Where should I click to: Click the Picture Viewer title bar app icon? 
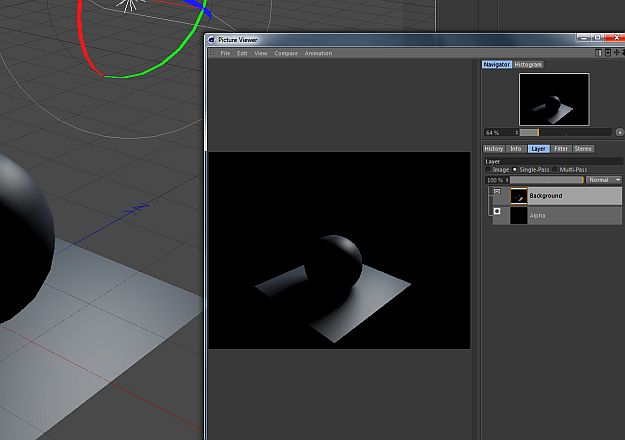[212, 39]
